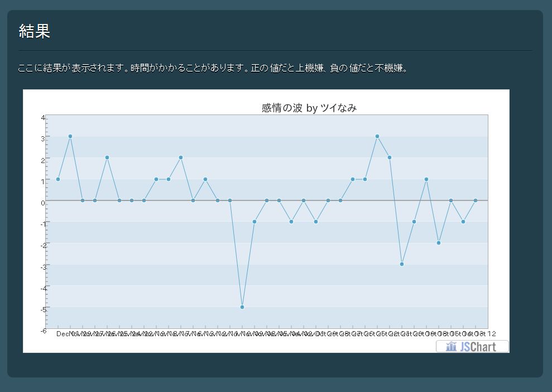Click the 結果 heading

[34, 31]
